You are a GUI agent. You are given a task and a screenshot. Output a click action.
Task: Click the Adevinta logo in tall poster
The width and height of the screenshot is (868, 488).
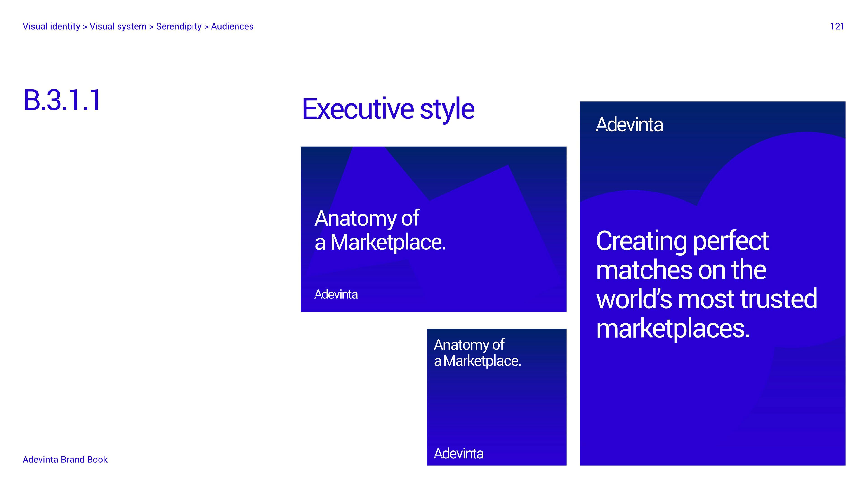pyautogui.click(x=629, y=125)
